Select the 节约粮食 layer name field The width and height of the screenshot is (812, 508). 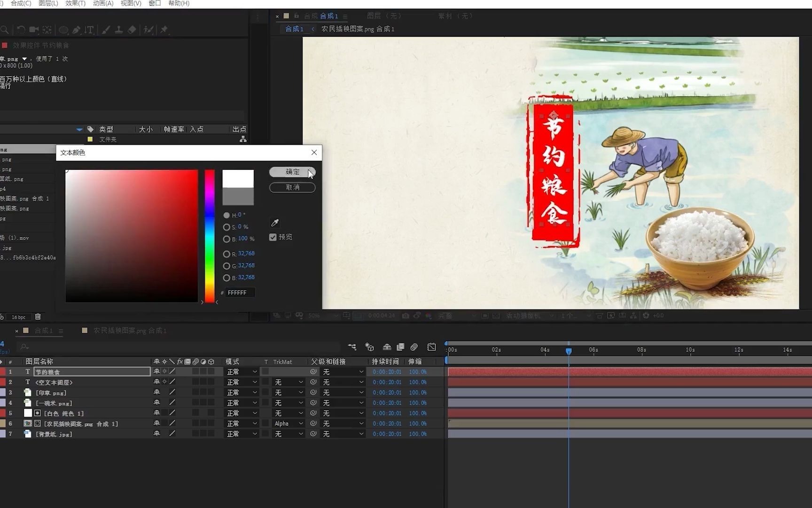(x=92, y=372)
